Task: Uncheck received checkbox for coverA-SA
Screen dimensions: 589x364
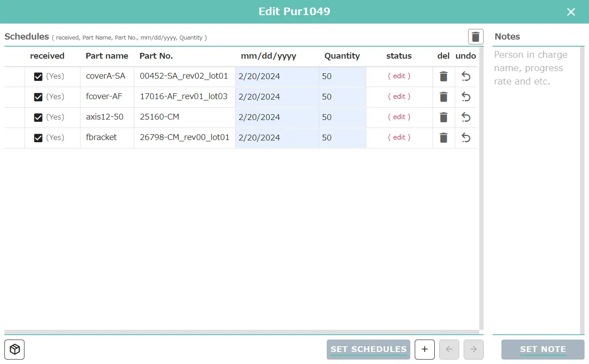Action: 38,76
